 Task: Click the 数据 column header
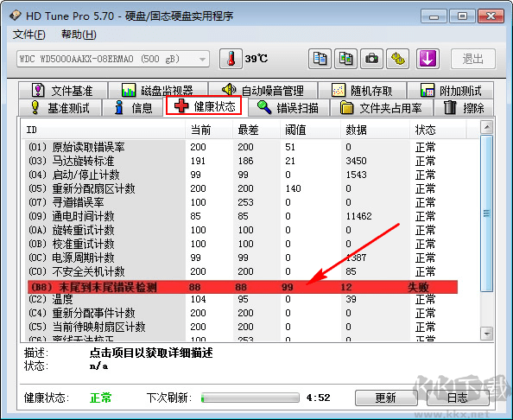tap(375, 130)
